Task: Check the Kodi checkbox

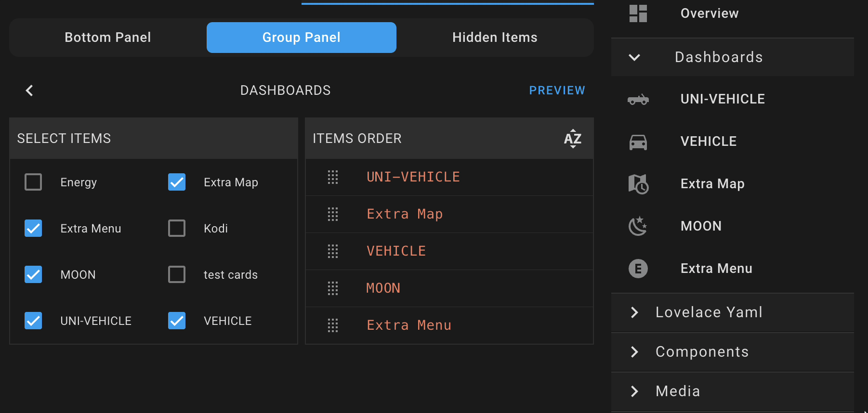Action: (177, 229)
